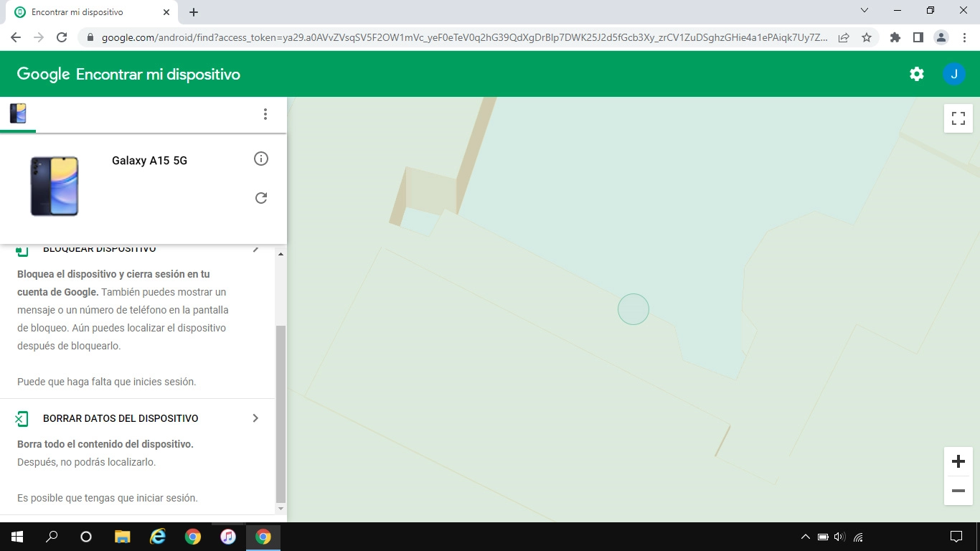Click the device location circle on map

pos(633,309)
